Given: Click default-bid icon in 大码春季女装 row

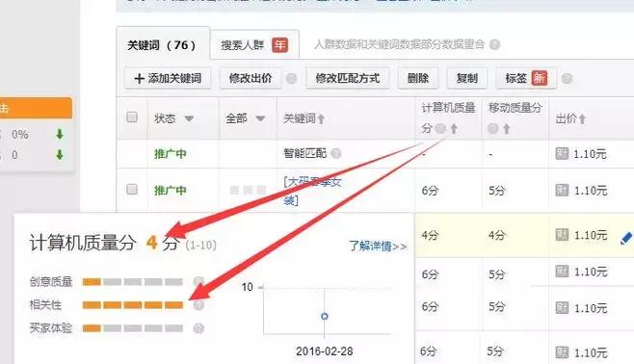Looking at the screenshot, I should 562,190.
